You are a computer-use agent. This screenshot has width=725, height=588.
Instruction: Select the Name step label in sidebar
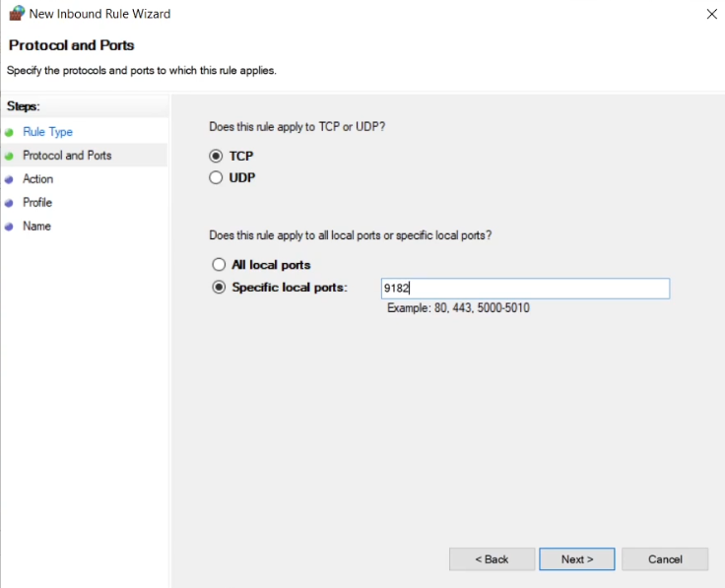(x=36, y=227)
